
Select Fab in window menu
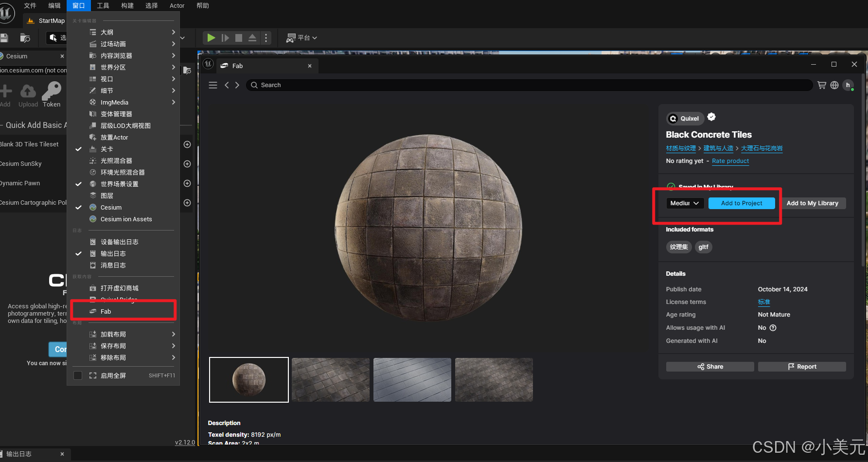(124, 311)
